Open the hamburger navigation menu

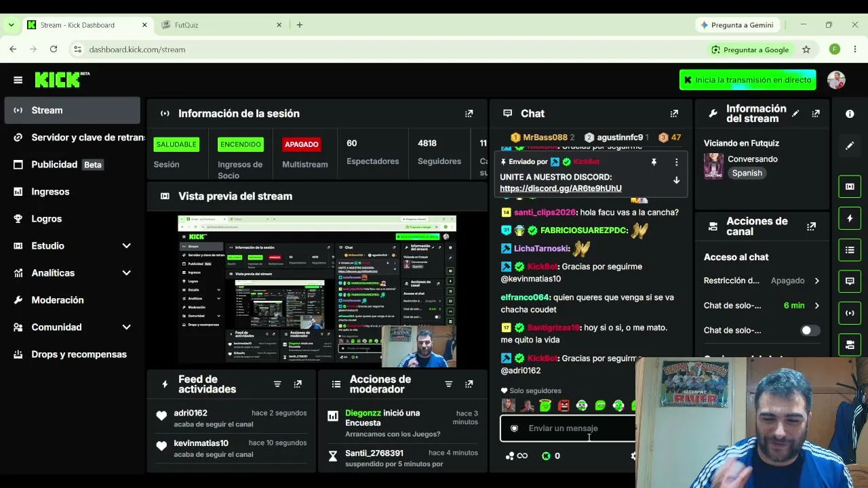click(x=18, y=80)
